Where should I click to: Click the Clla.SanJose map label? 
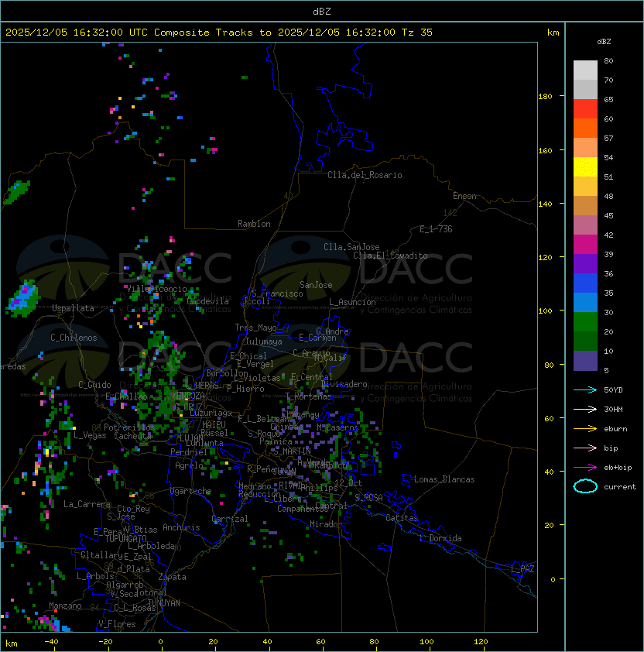click(351, 247)
